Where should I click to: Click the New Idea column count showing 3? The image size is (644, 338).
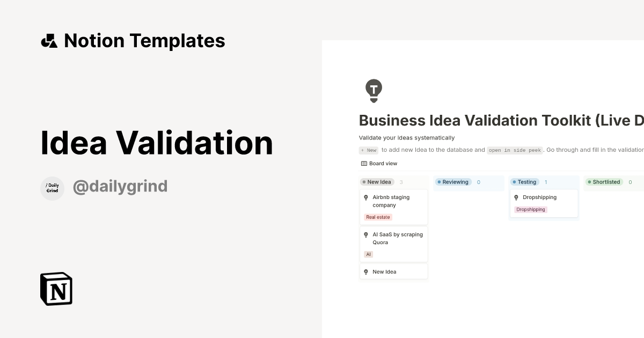401,182
